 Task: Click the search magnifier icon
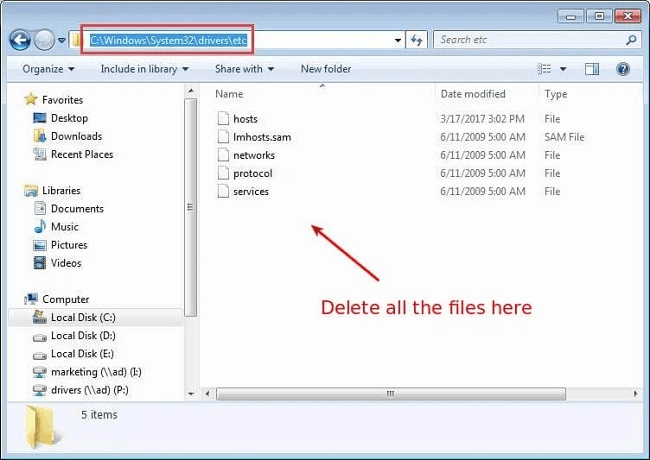pyautogui.click(x=631, y=40)
